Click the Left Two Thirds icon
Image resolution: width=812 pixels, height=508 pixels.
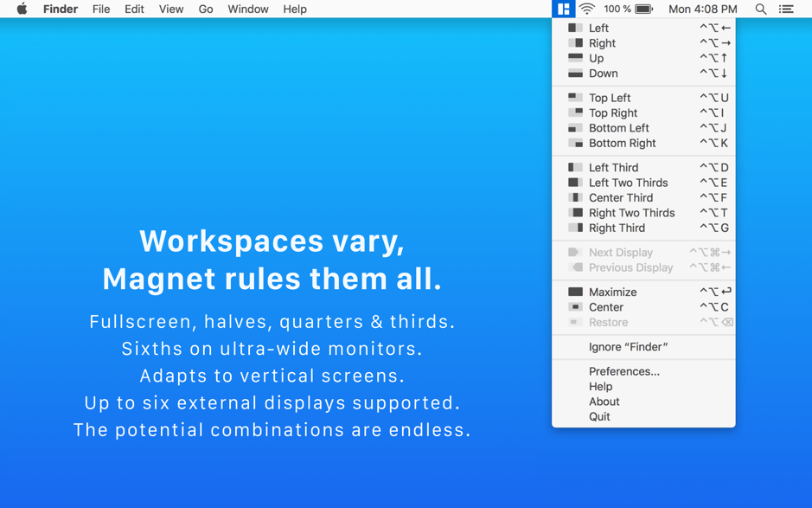(x=575, y=183)
